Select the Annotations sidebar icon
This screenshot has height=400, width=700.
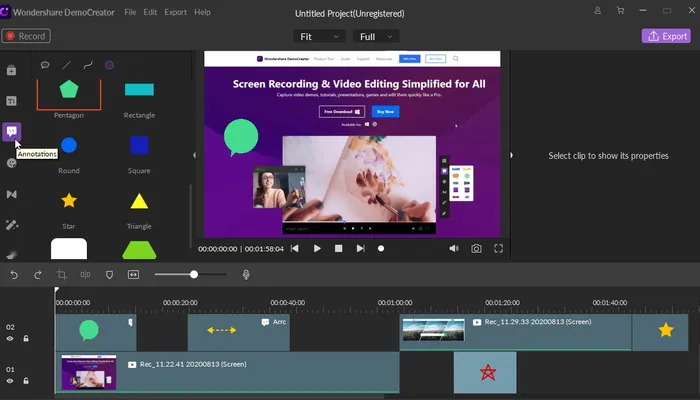[x=12, y=131]
